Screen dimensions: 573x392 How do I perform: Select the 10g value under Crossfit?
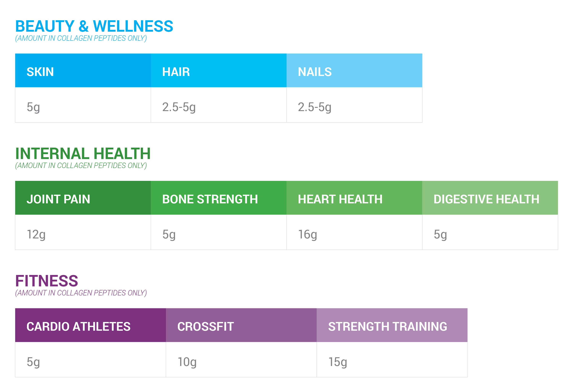pos(187,362)
